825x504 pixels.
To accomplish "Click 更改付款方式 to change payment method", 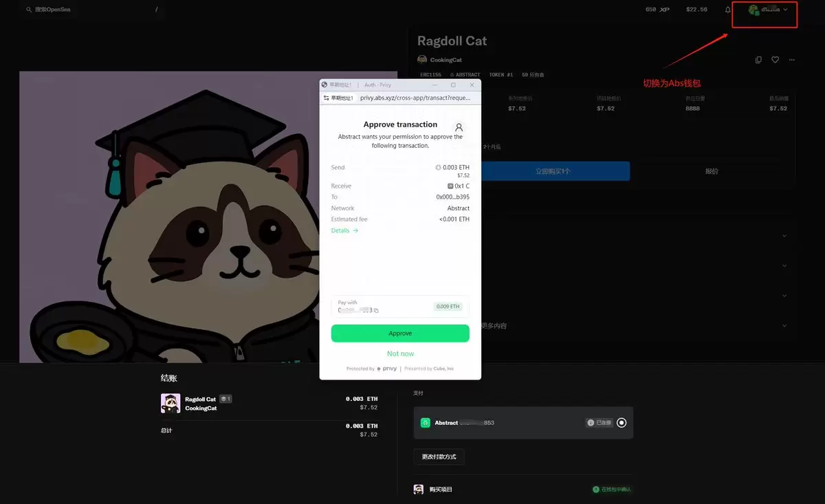I will [439, 456].
